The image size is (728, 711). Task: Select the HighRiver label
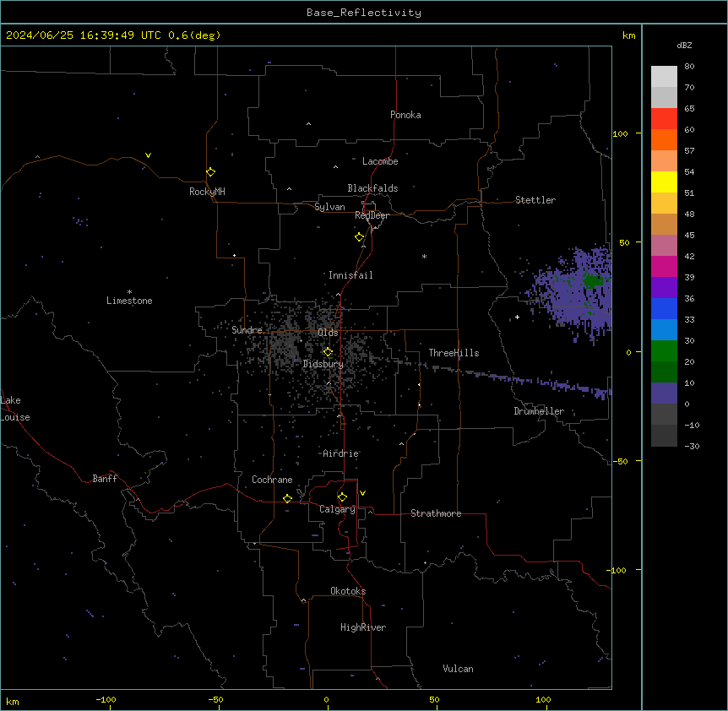pyautogui.click(x=363, y=627)
